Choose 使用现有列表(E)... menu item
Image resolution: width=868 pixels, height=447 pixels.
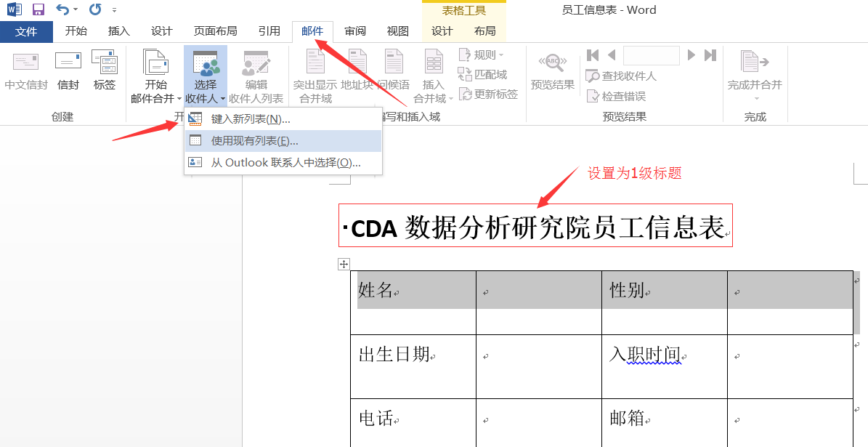pos(283,141)
